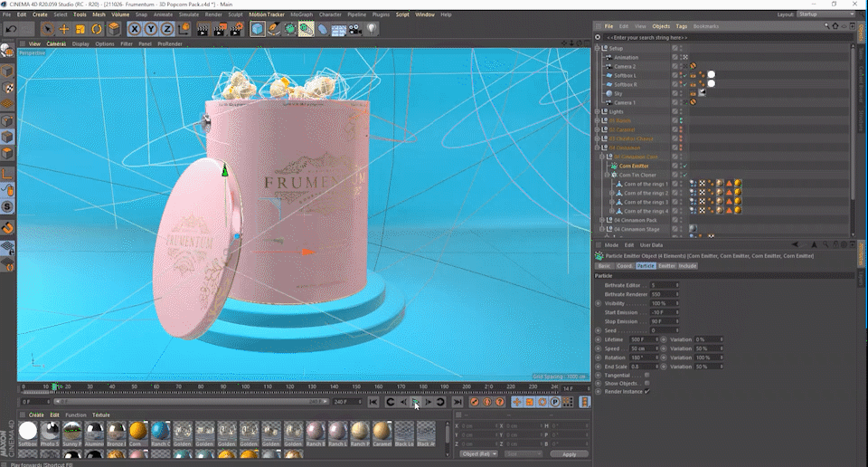This screenshot has height=467, width=868.
Task: Expand the 04 Cinnamon Stage group
Action: (602, 229)
